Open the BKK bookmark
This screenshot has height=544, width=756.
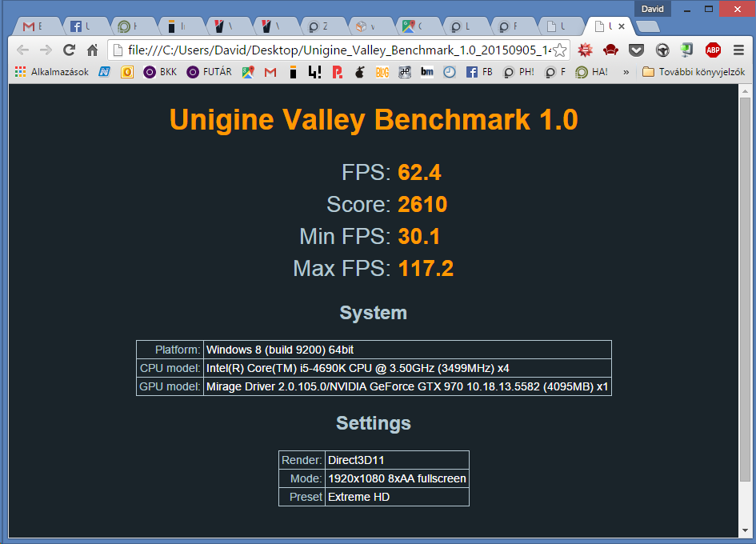click(160, 72)
